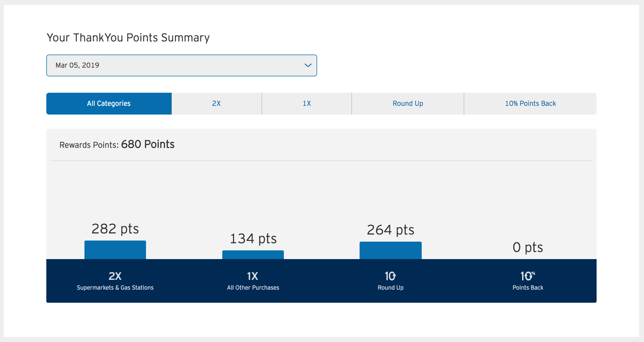Screen dimensions: 644x342
Task: Click Supermarkets & Gas Stations label
Action: [115, 288]
